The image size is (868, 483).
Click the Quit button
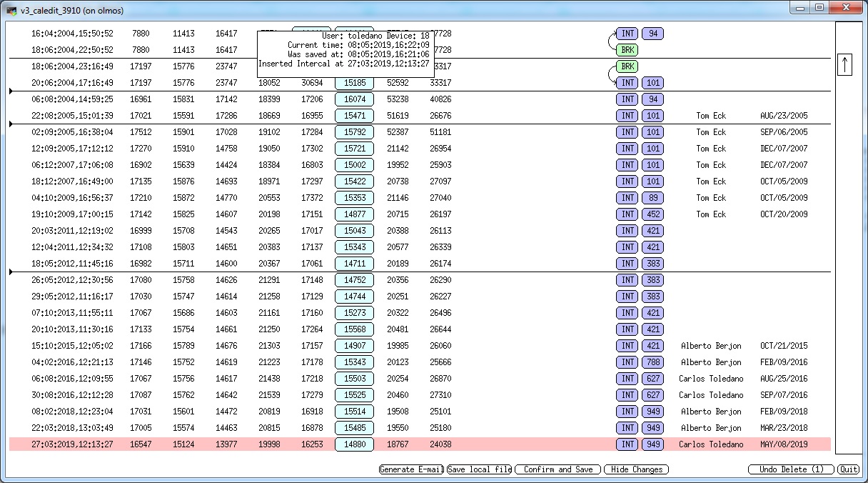tap(849, 469)
